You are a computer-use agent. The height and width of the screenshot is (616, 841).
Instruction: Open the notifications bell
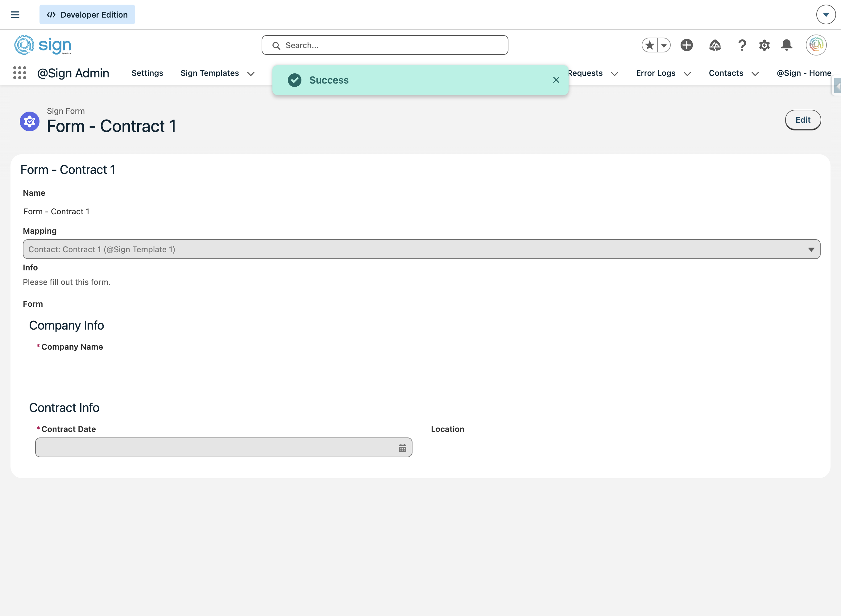tap(786, 45)
